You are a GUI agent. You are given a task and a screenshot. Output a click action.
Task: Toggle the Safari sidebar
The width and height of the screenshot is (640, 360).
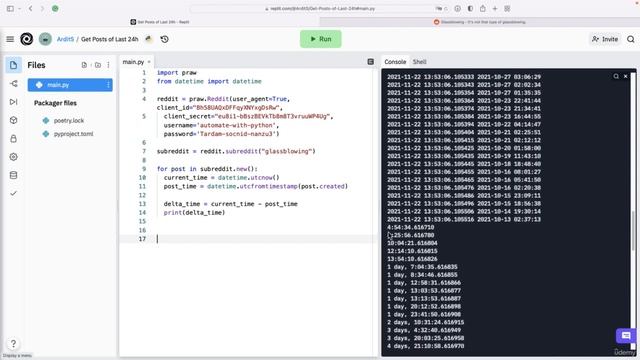click(x=10, y=8)
